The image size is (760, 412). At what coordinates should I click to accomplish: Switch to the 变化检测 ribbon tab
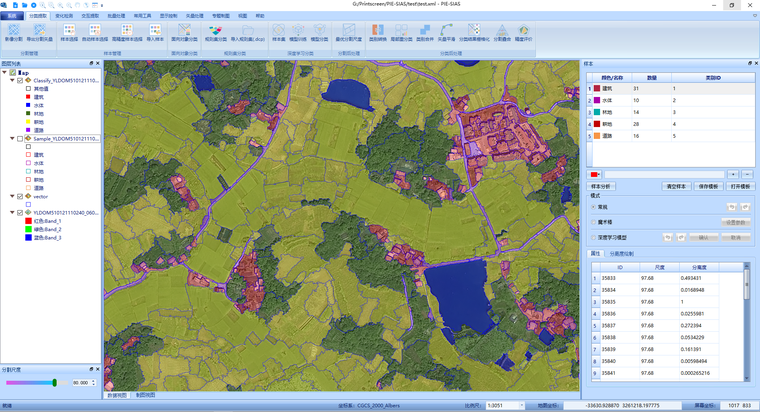[x=64, y=16]
